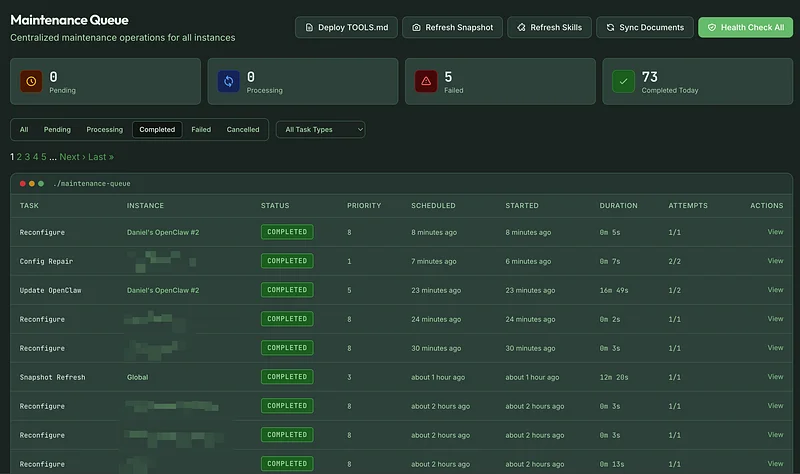Viewport: 800px width, 474px height.
Task: Click COMPLETED badge in Snapshot Refresh row
Action: (287, 377)
